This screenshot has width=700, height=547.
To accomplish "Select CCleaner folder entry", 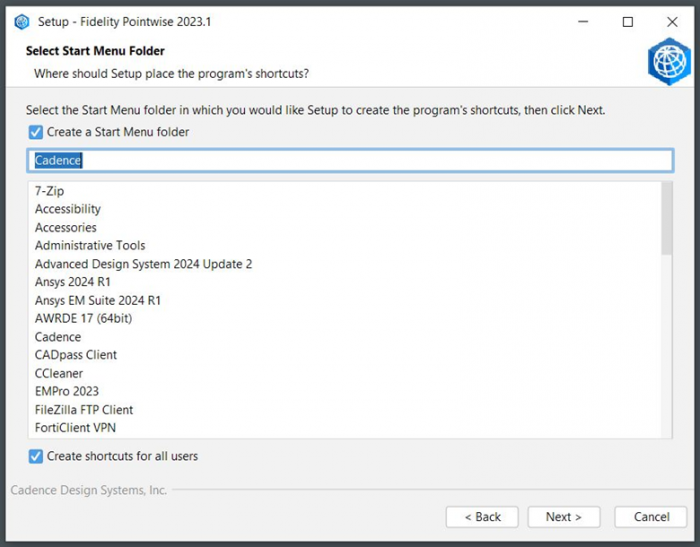I will click(x=59, y=374).
